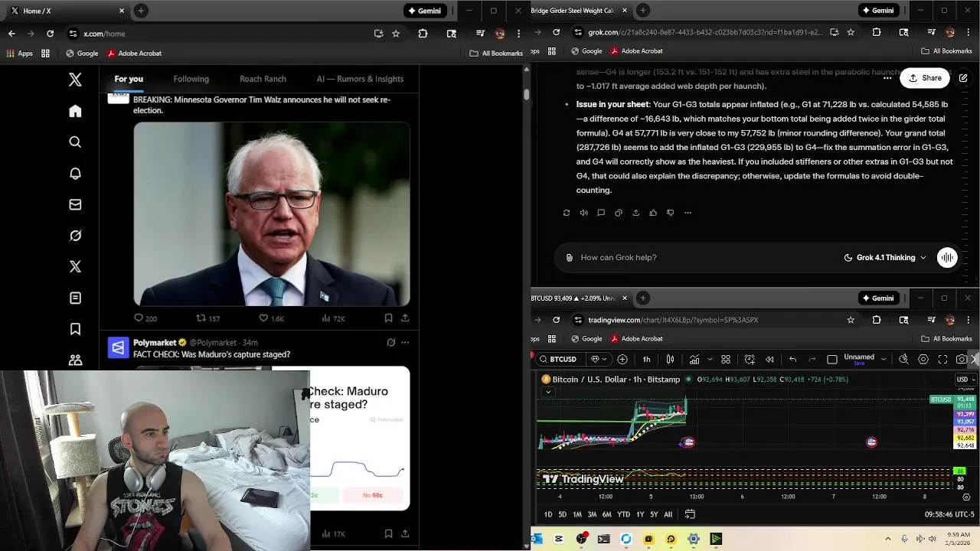This screenshot has width=980, height=551.
Task: Repost the Tim Walz post
Action: pyautogui.click(x=208, y=318)
